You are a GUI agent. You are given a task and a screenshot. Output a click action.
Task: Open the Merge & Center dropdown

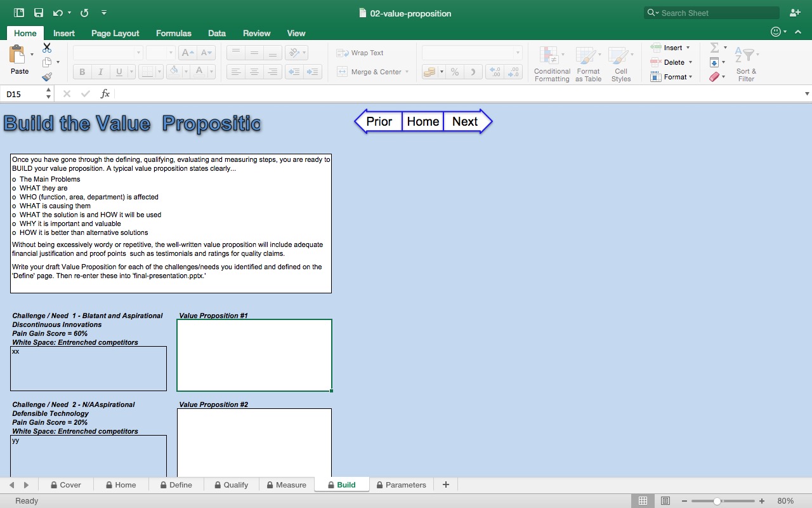tap(408, 72)
